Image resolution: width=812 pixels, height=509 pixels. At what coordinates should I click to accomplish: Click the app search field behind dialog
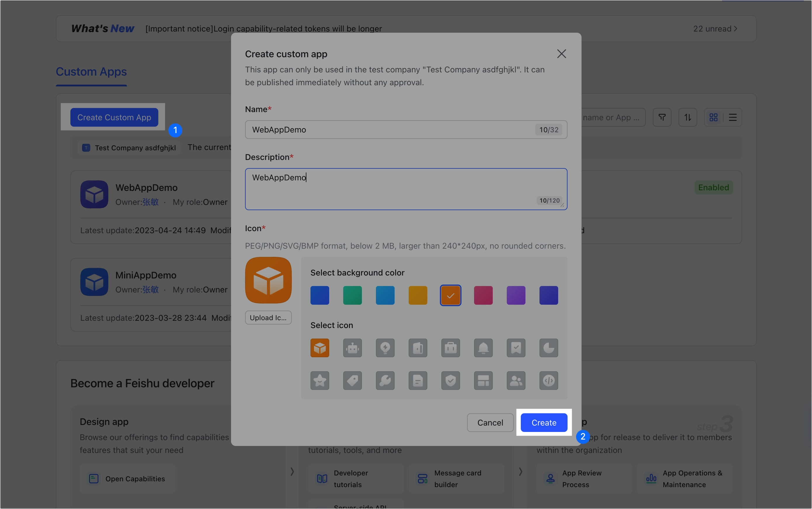click(613, 118)
